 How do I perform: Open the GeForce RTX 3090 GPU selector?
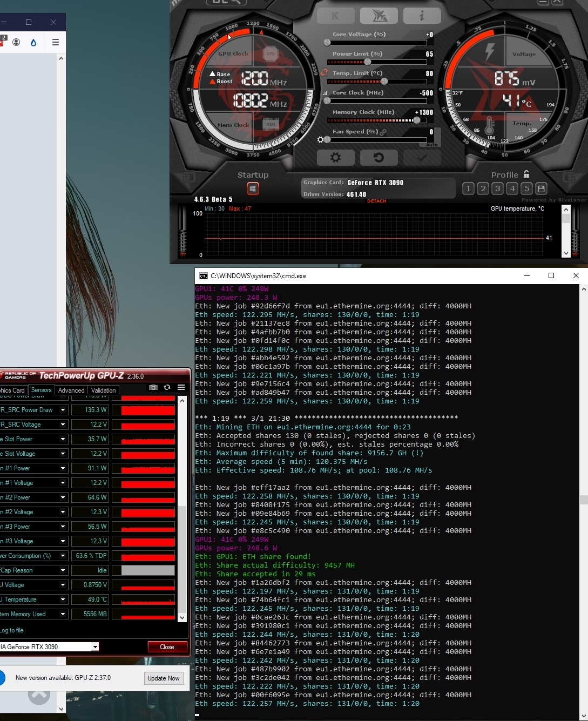[49, 646]
